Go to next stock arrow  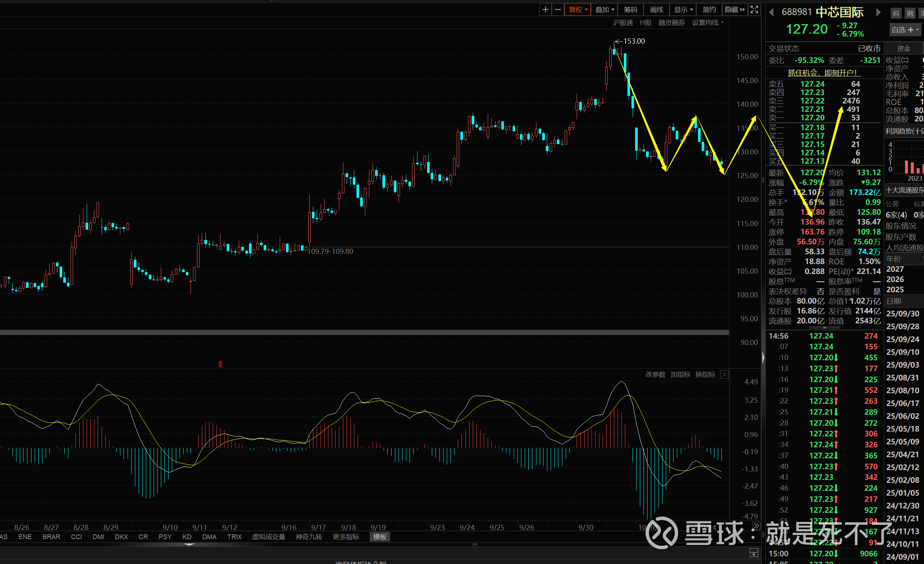tap(878, 12)
